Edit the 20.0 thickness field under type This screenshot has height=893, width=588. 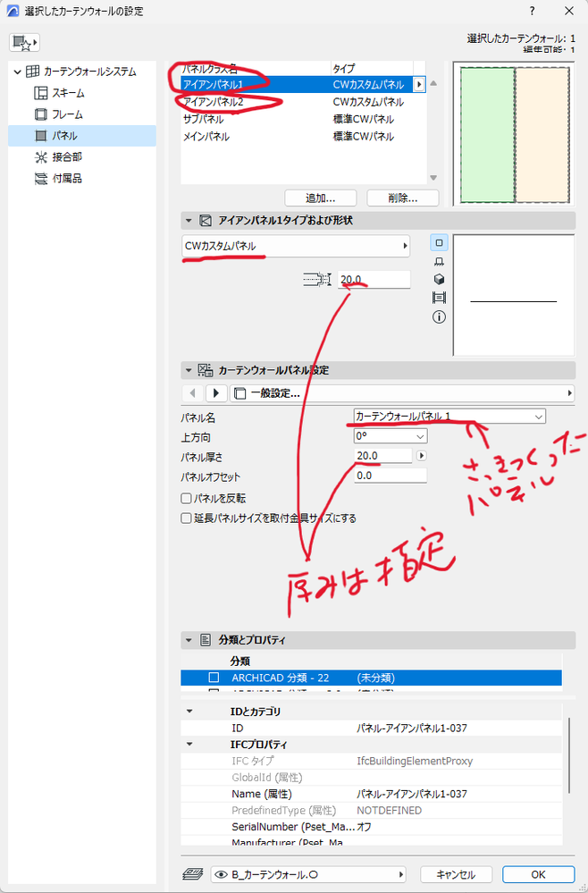pos(374,280)
